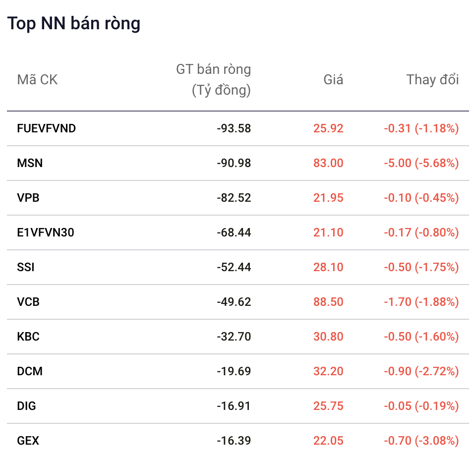Open the VCB ticker symbol

28,302
